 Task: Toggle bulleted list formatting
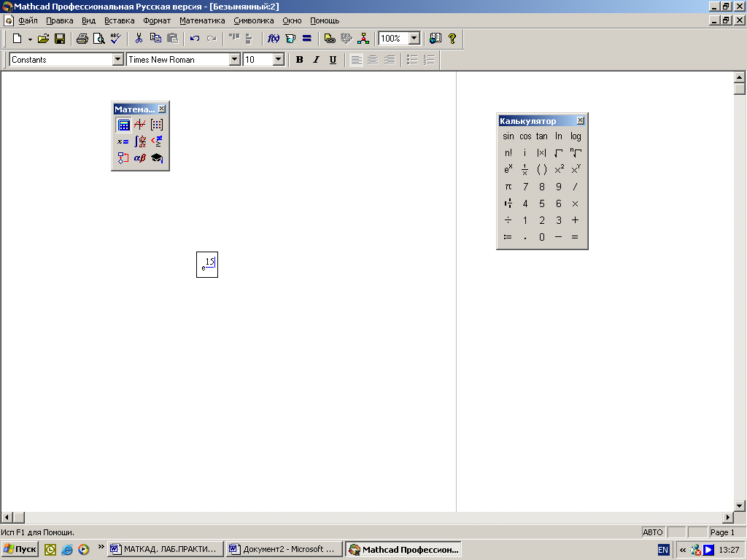(413, 60)
